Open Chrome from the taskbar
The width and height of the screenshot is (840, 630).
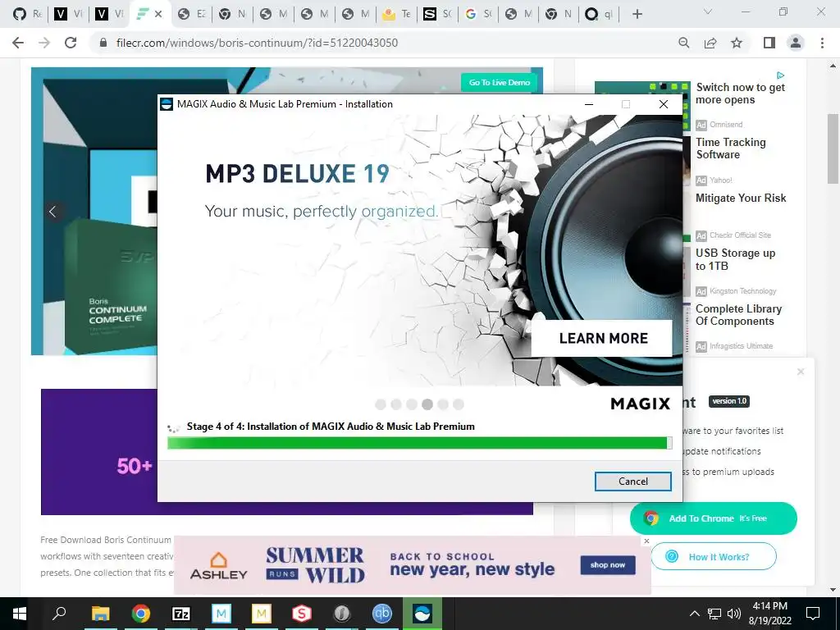(141, 614)
